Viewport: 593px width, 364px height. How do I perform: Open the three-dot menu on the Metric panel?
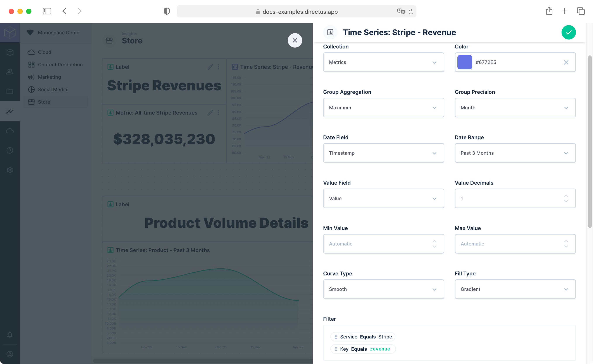point(219,112)
